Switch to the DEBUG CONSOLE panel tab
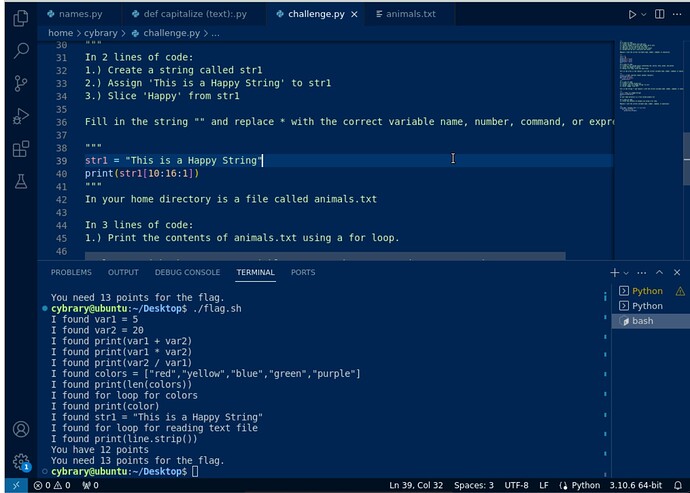Viewport: 690px width, 493px height. point(187,272)
